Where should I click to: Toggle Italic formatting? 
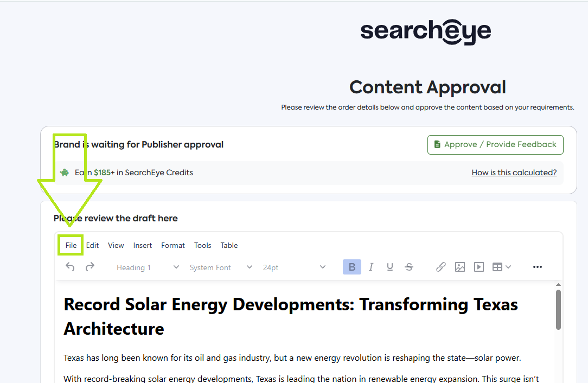coord(371,267)
